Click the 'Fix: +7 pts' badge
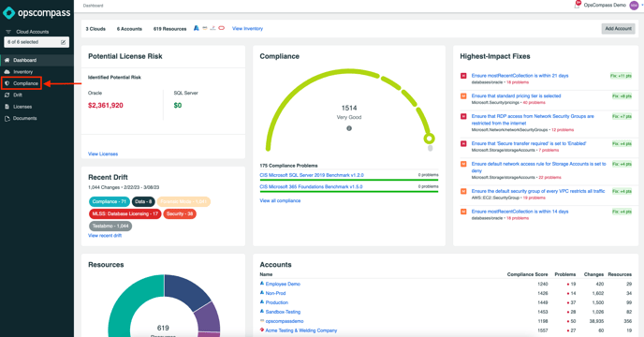 [622, 116]
